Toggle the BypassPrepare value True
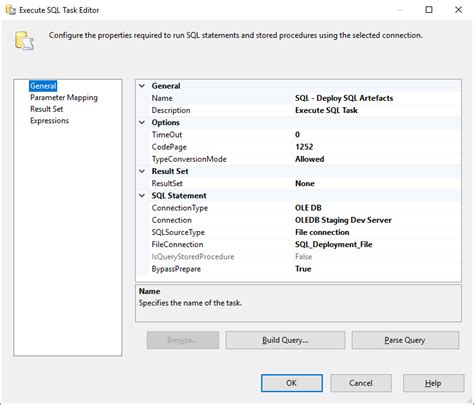Image resolution: width=474 pixels, height=405 pixels. click(x=303, y=269)
